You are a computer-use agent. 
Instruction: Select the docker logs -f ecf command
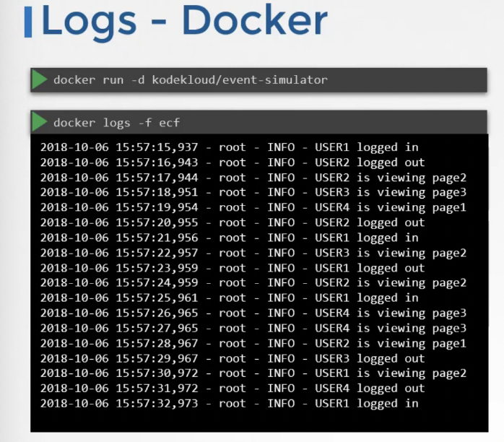pos(117,123)
